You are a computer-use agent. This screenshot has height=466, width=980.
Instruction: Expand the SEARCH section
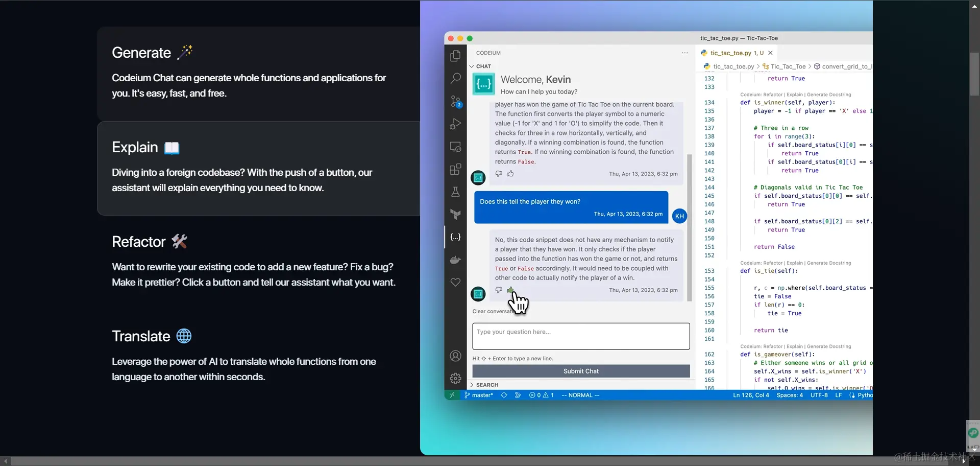pyautogui.click(x=483, y=385)
